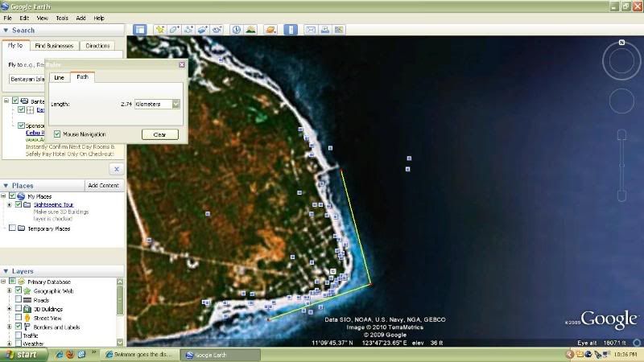Toggle the sunlight landscape icon

click(x=250, y=30)
